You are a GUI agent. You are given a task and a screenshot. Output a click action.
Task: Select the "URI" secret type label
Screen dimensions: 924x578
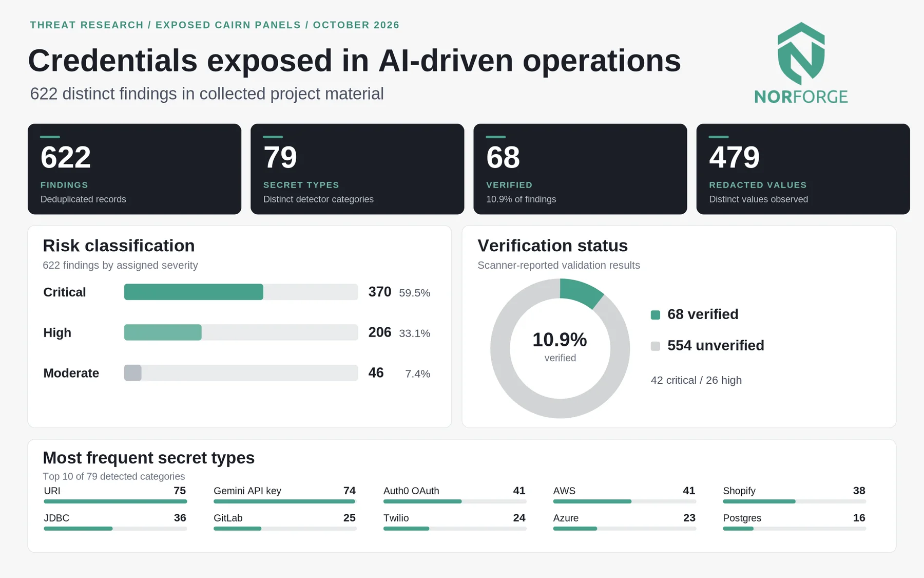(52, 491)
